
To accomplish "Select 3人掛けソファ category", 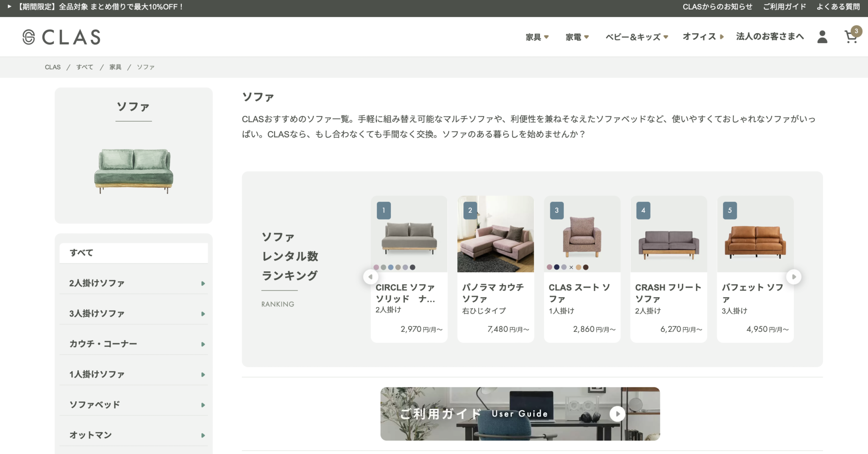I will pos(134,314).
